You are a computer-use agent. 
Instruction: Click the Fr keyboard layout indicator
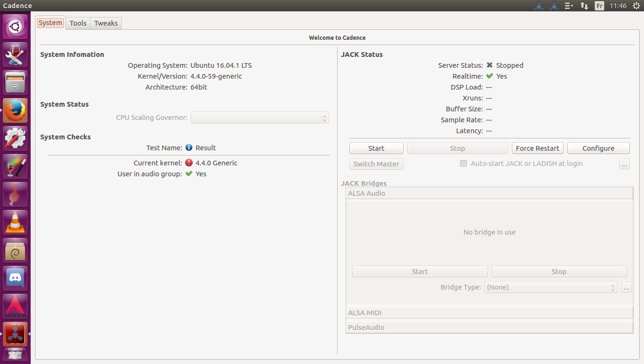point(599,6)
